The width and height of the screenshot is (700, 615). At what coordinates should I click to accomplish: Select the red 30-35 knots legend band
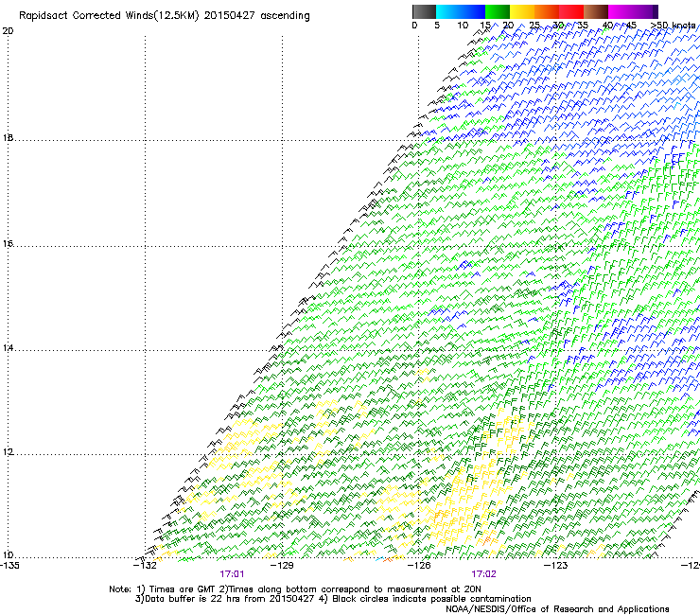pos(571,11)
